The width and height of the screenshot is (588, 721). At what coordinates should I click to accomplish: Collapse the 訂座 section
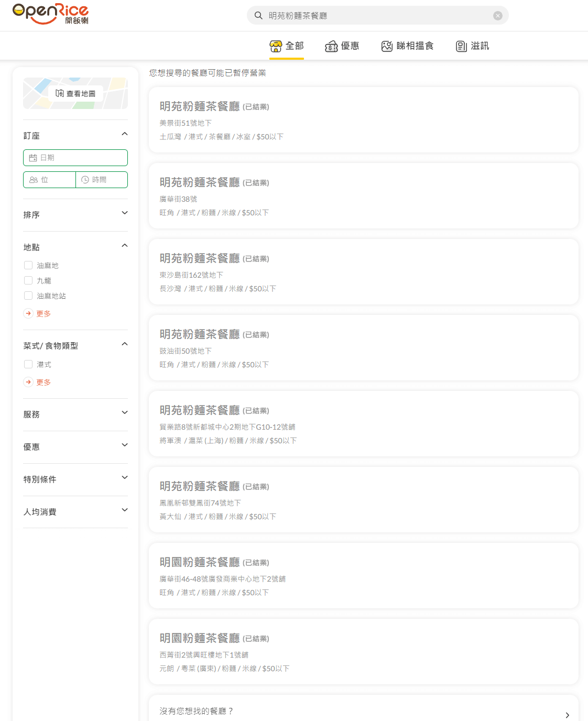point(75,135)
